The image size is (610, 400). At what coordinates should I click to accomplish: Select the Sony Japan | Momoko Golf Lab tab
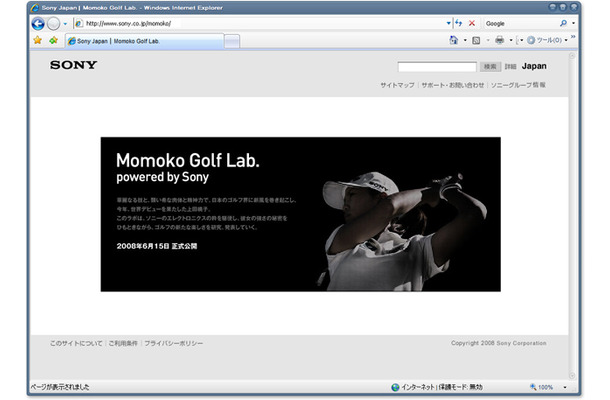pyautogui.click(x=144, y=41)
